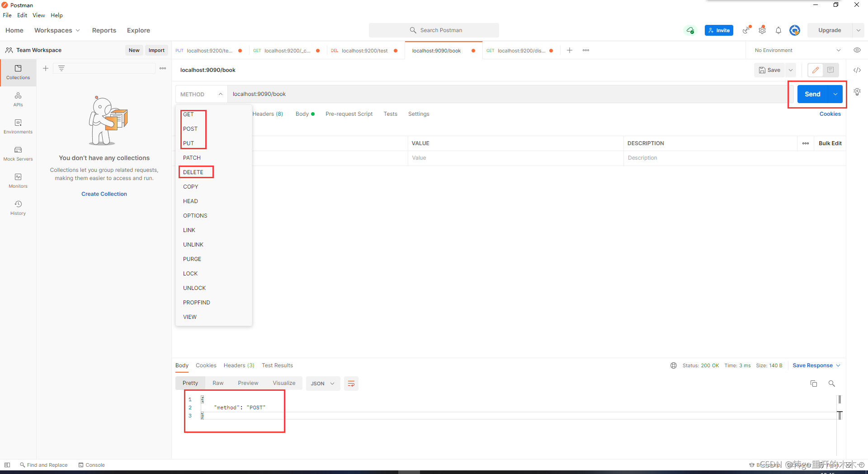Switch to the Visualize response view
This screenshot has height=474, width=868.
pos(284,383)
